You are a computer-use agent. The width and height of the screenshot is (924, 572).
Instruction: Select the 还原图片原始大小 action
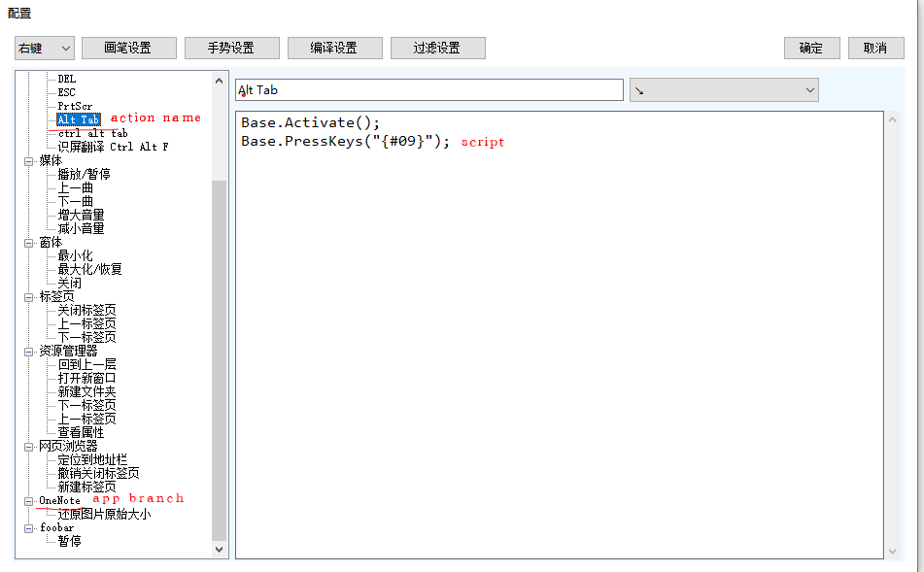pos(104,515)
